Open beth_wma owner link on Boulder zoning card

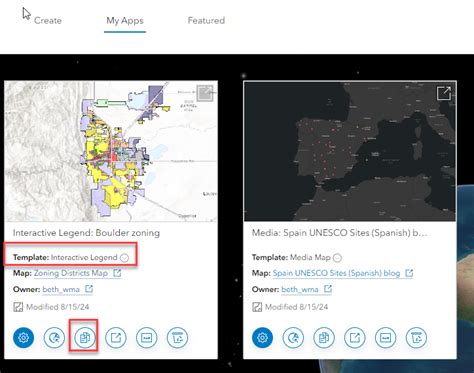pos(61,289)
